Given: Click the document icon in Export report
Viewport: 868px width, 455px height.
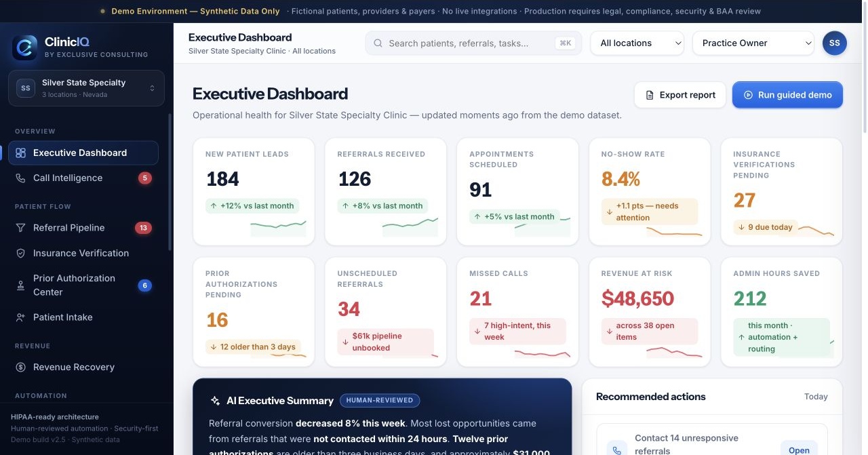Looking at the screenshot, I should (x=650, y=95).
